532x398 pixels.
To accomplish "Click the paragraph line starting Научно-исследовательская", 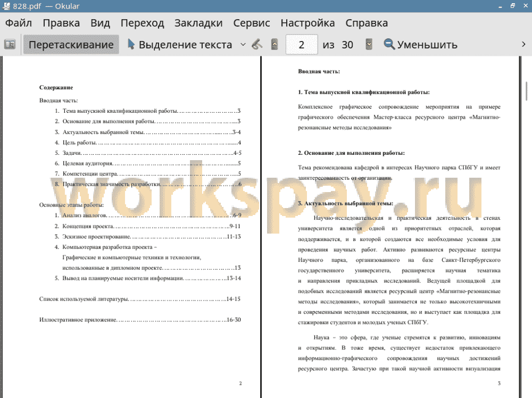I will coord(407,218).
